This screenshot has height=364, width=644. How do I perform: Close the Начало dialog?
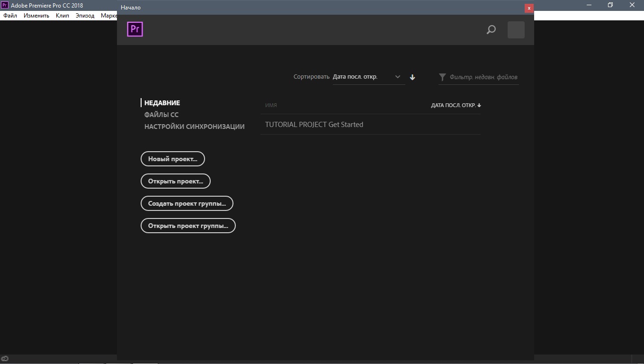[529, 8]
